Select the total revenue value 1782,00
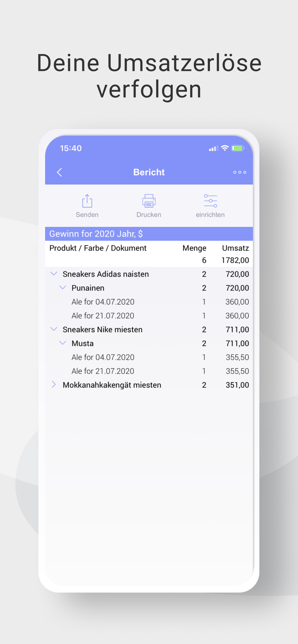Screen dimensions: 298x644 (x=235, y=260)
